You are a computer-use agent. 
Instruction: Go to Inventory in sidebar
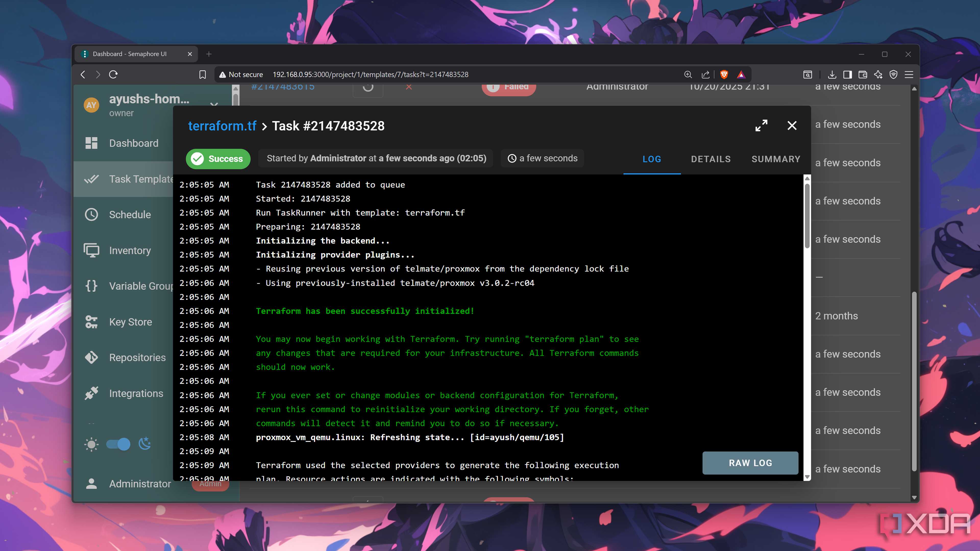[x=124, y=250]
